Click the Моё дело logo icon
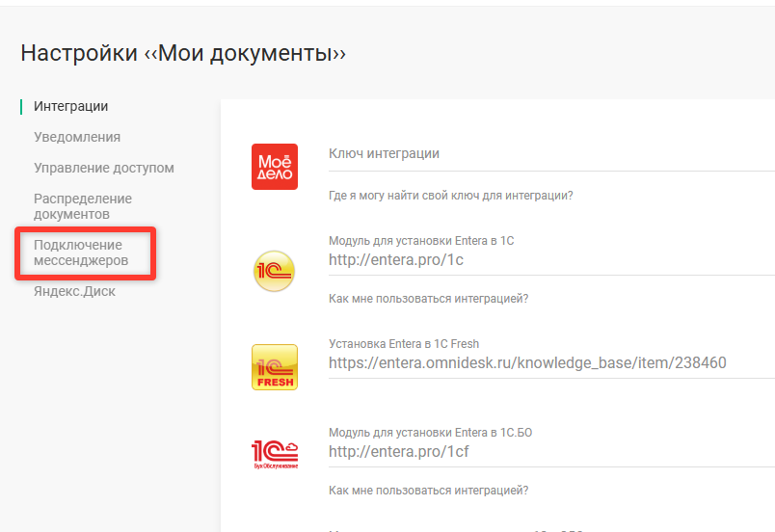775x532 pixels. 275,167
